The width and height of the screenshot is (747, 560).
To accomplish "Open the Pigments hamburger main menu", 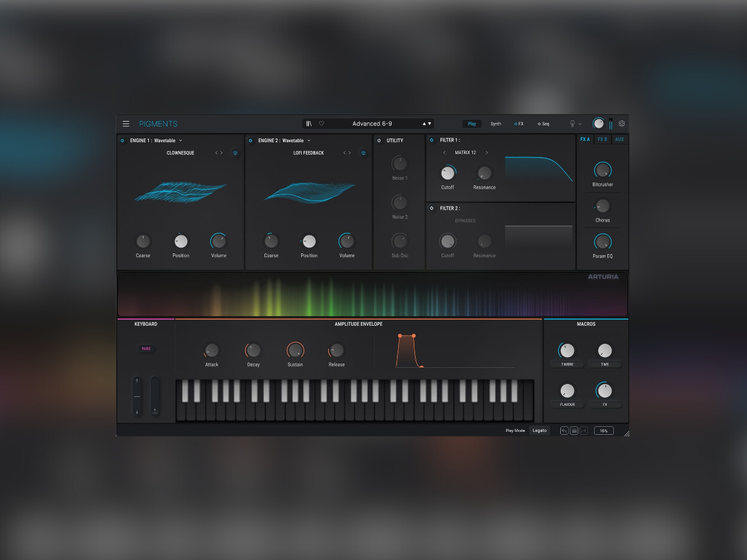I will pyautogui.click(x=126, y=124).
